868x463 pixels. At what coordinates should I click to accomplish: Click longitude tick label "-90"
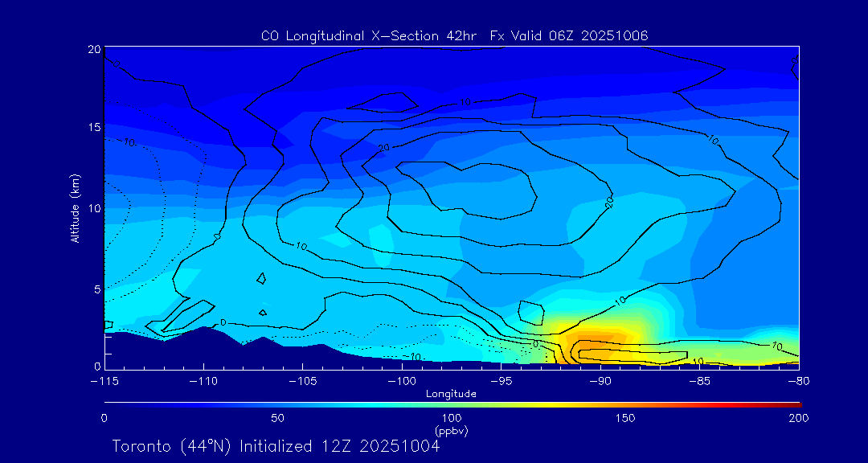click(x=600, y=382)
